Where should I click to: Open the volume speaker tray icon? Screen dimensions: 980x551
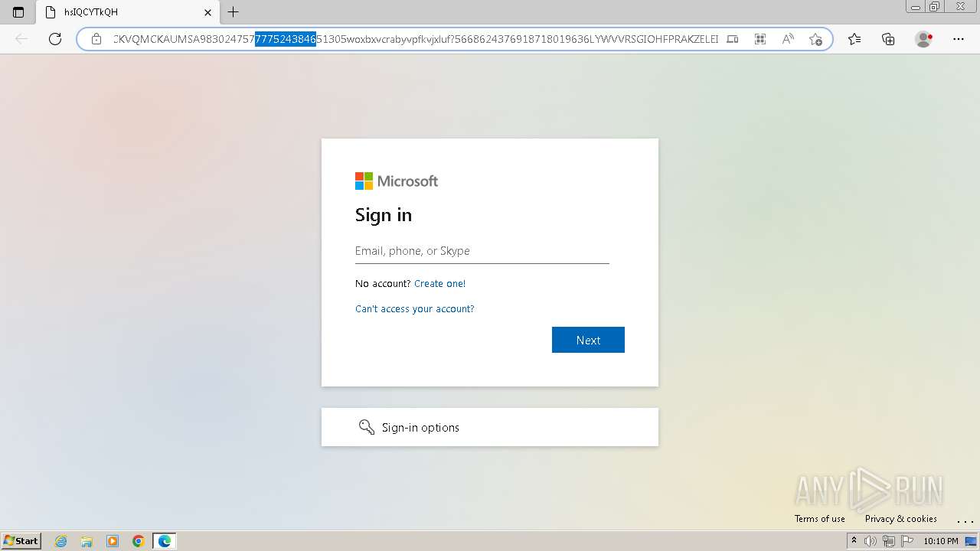click(871, 541)
